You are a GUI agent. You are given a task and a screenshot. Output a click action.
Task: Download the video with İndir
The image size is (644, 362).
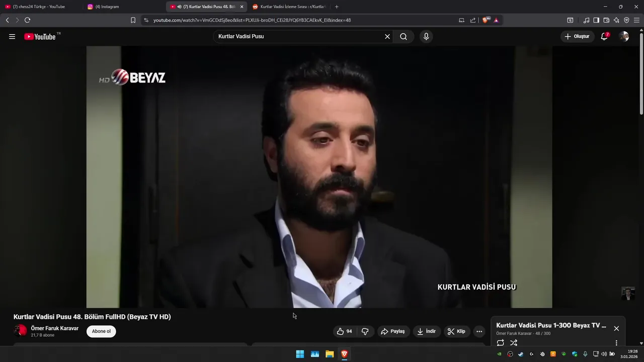[427, 331]
